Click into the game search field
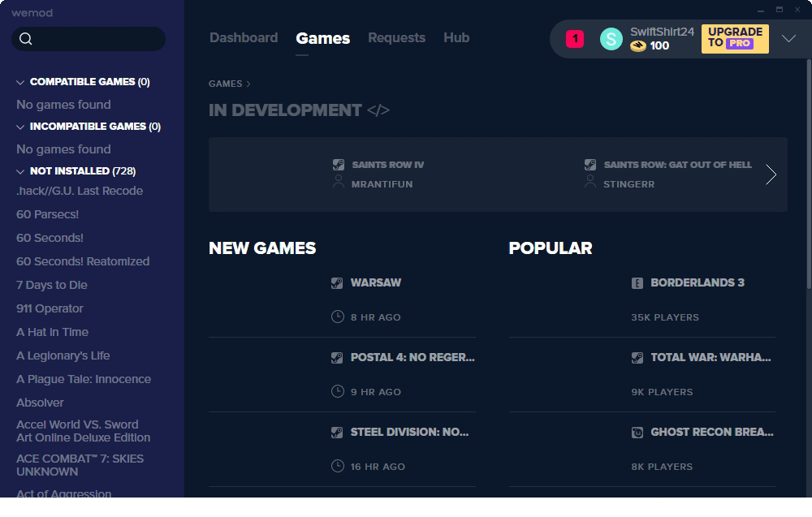 (x=97, y=39)
